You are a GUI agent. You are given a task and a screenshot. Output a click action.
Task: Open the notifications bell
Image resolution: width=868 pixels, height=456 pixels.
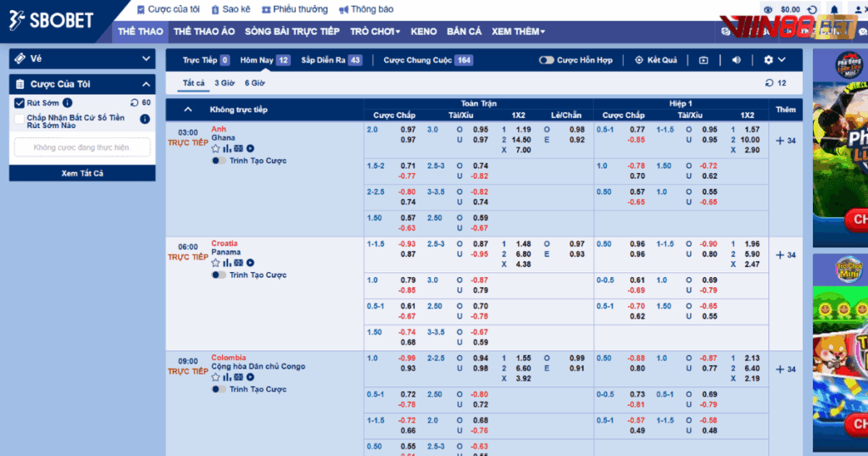[x=834, y=9]
